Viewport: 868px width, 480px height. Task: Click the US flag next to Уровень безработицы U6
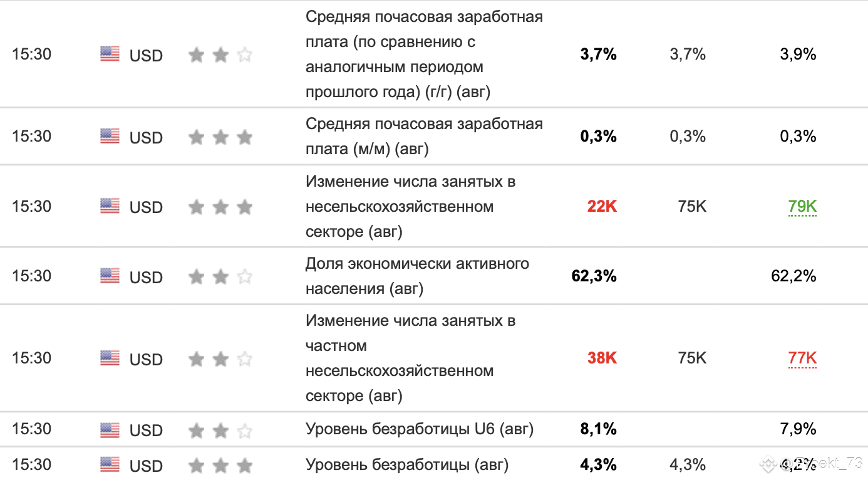pos(110,430)
